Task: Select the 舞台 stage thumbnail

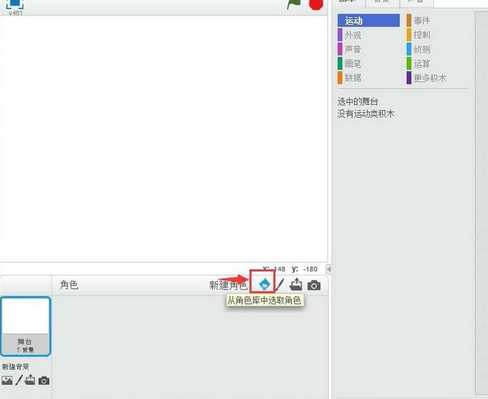Action: click(x=26, y=326)
